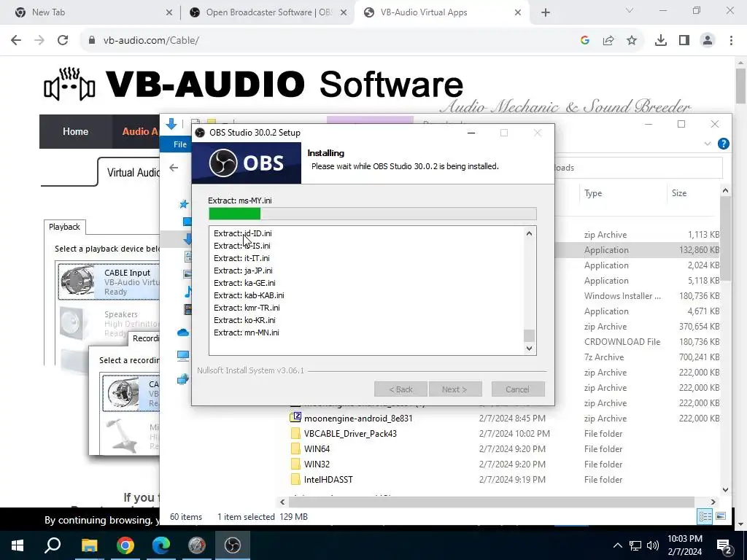Switch to Open Broadcaster Software tab
The height and width of the screenshot is (560, 747).
268,12
